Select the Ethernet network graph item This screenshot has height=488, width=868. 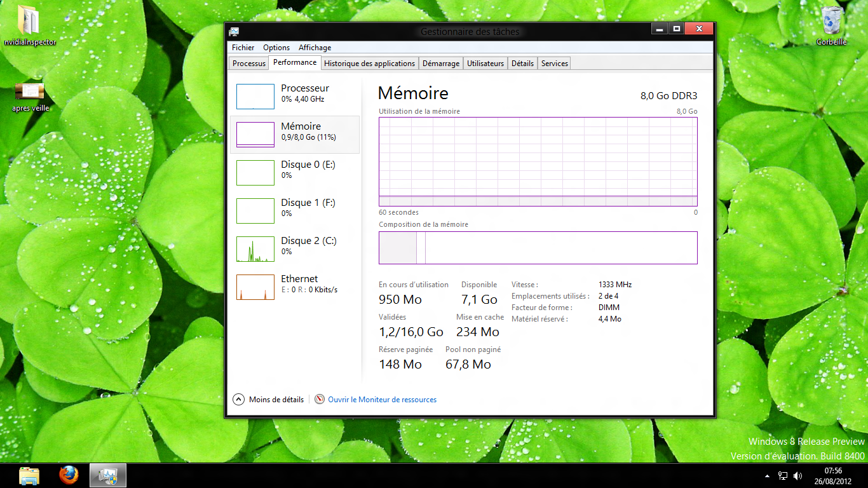[x=255, y=287]
